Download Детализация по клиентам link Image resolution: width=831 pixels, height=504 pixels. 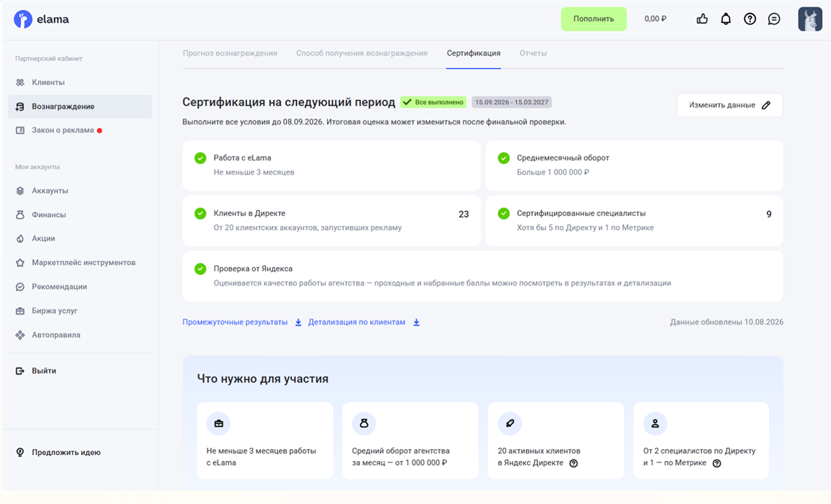click(356, 322)
